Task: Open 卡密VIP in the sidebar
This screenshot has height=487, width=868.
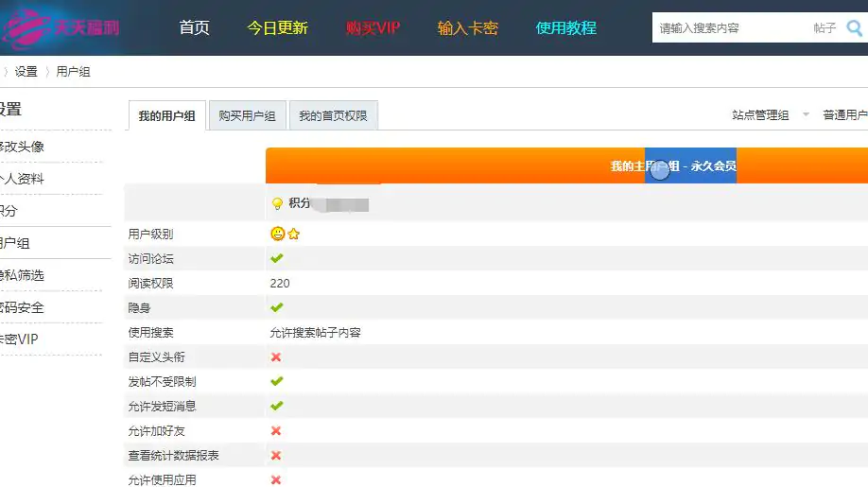Action: pyautogui.click(x=19, y=339)
